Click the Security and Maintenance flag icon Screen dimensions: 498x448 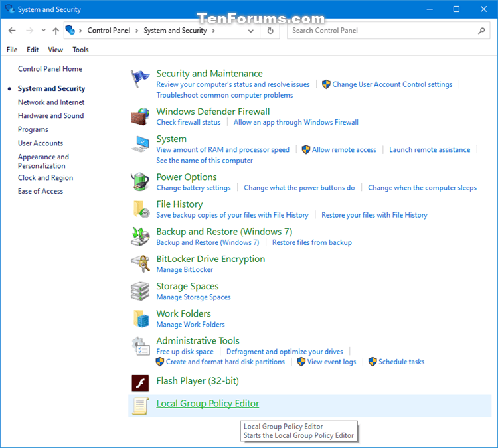[139, 79]
